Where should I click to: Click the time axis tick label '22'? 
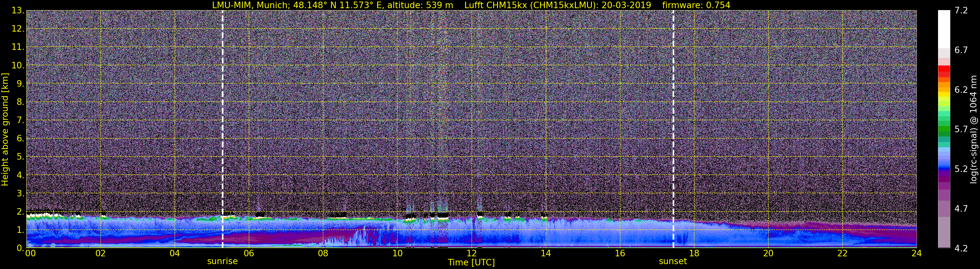click(842, 253)
